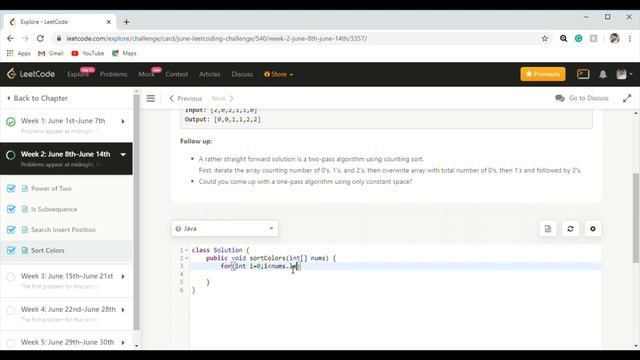The height and width of the screenshot is (360, 640).
Task: Click Week 1 green completion circle
Action: (11, 122)
